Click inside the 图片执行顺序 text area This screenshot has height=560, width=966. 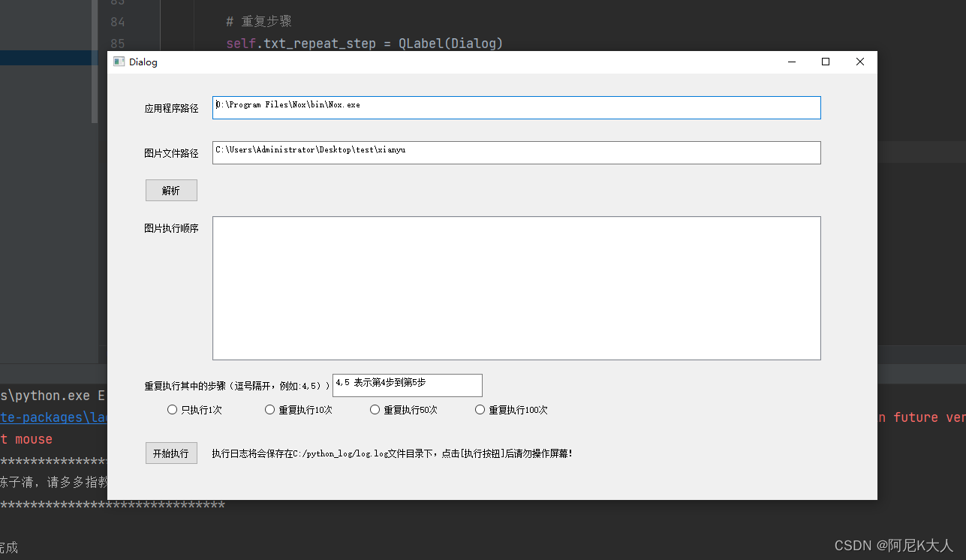pyautogui.click(x=516, y=288)
